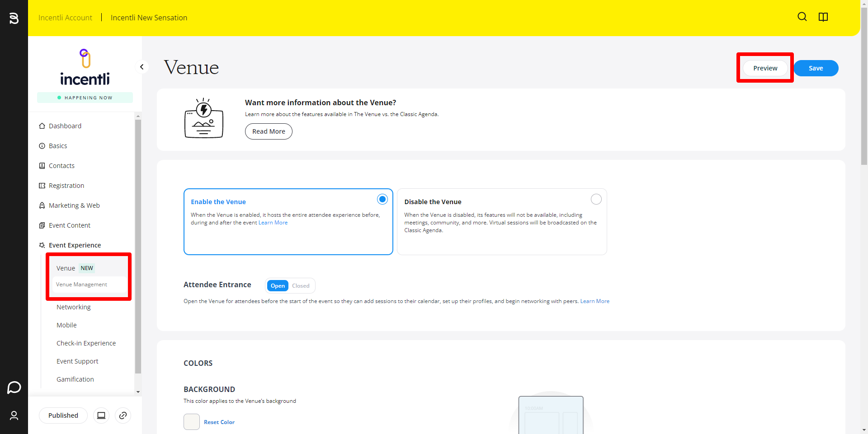Open Event Support in the sidebar
The height and width of the screenshot is (434, 868).
click(x=77, y=361)
